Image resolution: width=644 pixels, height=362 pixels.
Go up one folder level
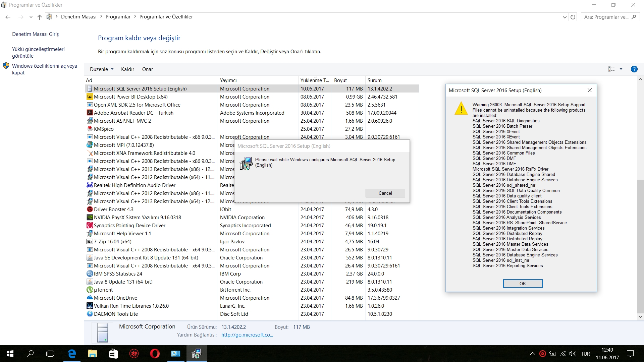(40, 17)
